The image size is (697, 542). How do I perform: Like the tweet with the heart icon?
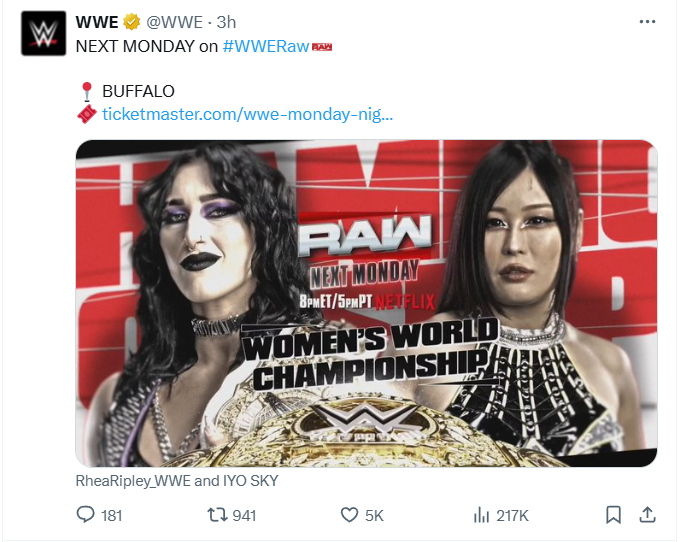349,515
